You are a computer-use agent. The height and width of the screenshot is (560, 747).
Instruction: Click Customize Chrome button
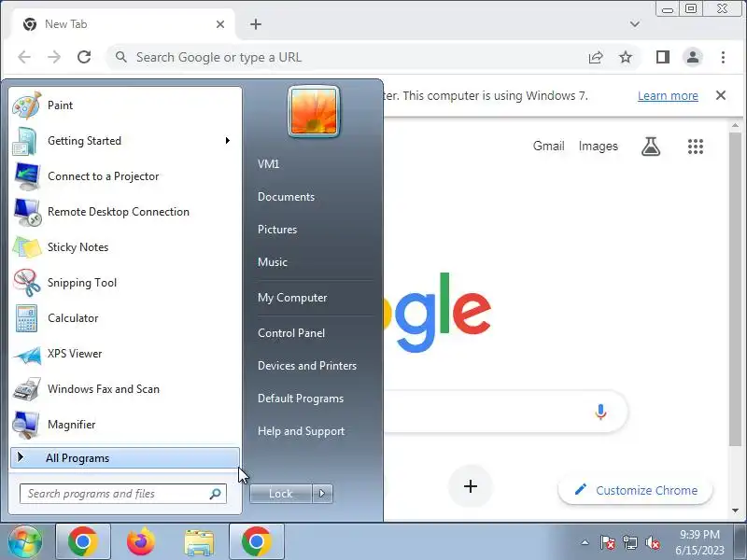pyautogui.click(x=636, y=490)
